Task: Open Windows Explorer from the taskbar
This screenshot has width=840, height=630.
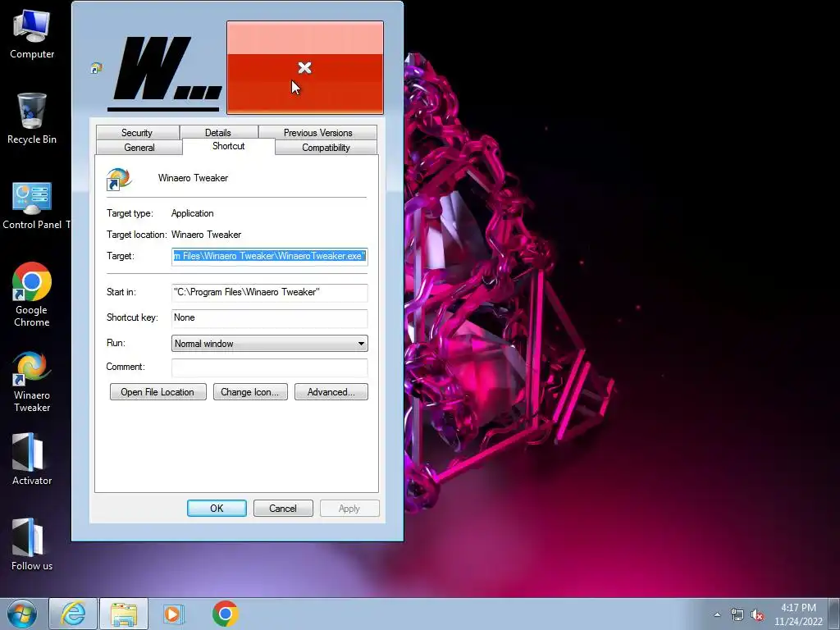Action: (124, 614)
